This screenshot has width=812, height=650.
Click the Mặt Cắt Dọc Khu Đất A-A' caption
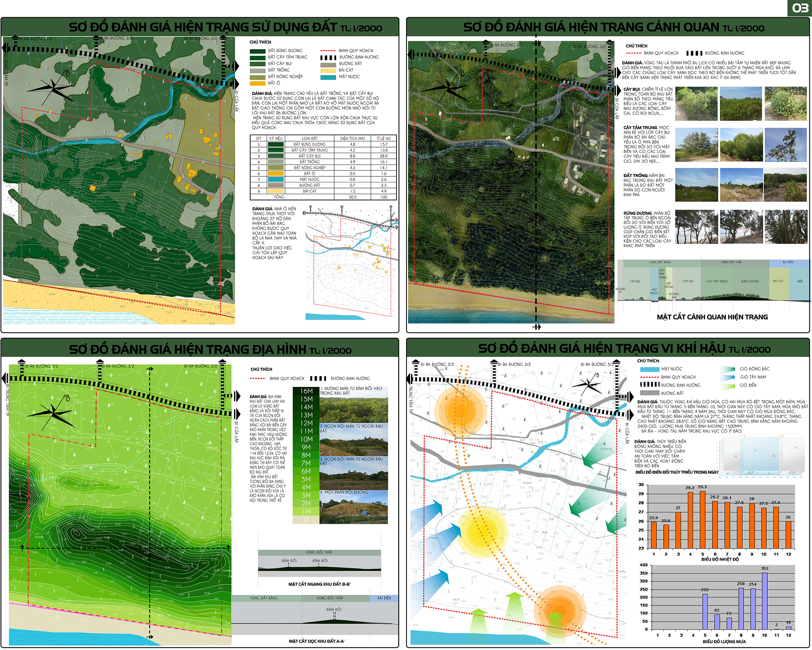(x=317, y=641)
